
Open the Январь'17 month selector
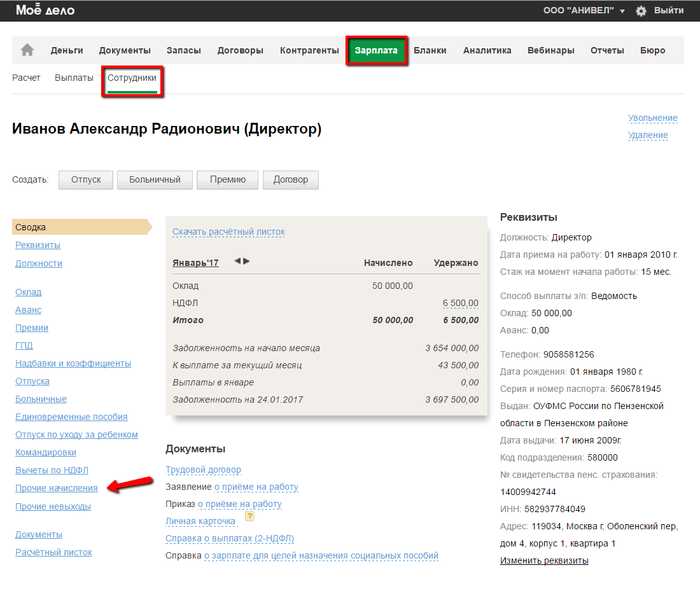pos(195,263)
